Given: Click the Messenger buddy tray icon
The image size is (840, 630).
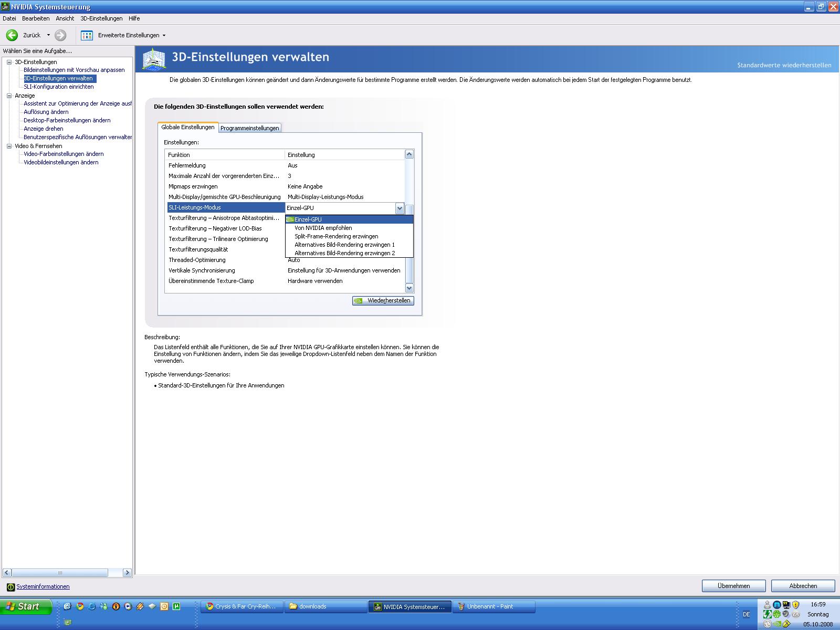Looking at the screenshot, I should point(768,605).
